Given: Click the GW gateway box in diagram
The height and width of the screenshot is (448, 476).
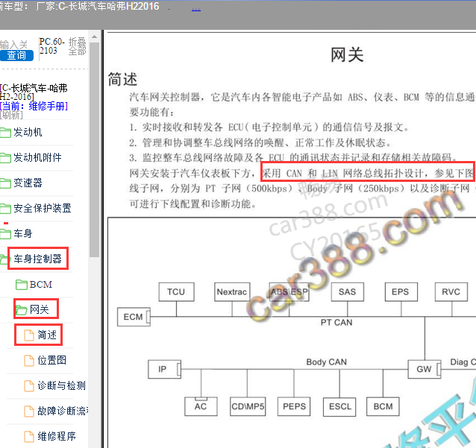Looking at the screenshot, I should click(x=425, y=369).
